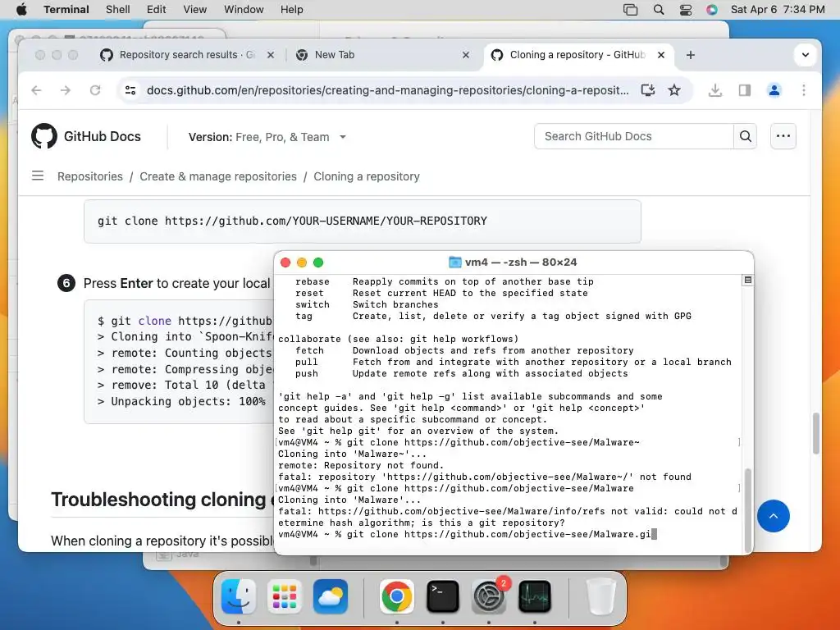The width and height of the screenshot is (840, 630).
Task: Click the Chrome page vertical scrollbar
Action: point(815,433)
